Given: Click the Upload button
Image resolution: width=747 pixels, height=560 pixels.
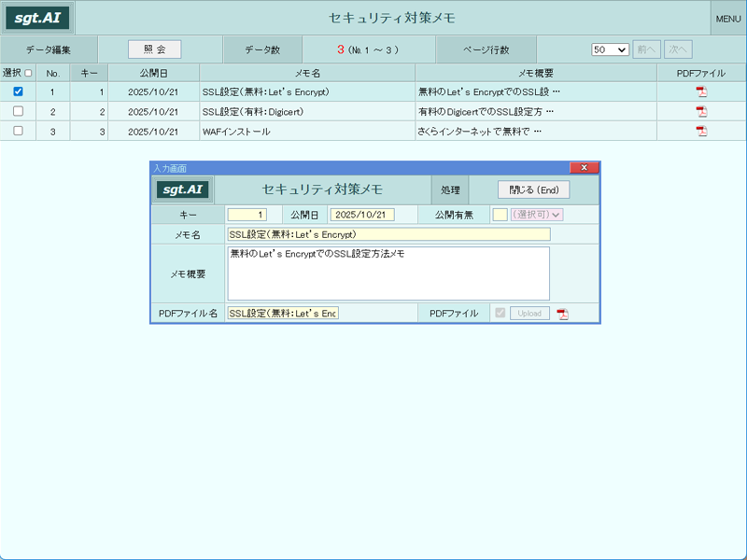Looking at the screenshot, I should (x=529, y=314).
